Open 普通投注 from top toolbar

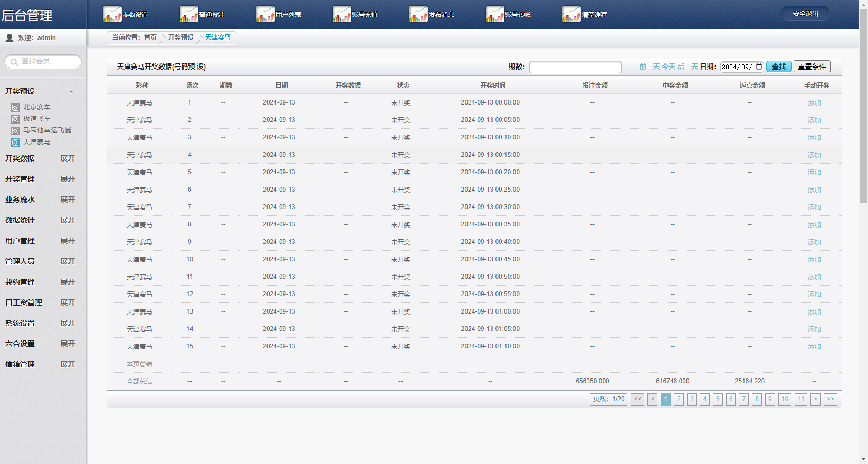[189, 14]
